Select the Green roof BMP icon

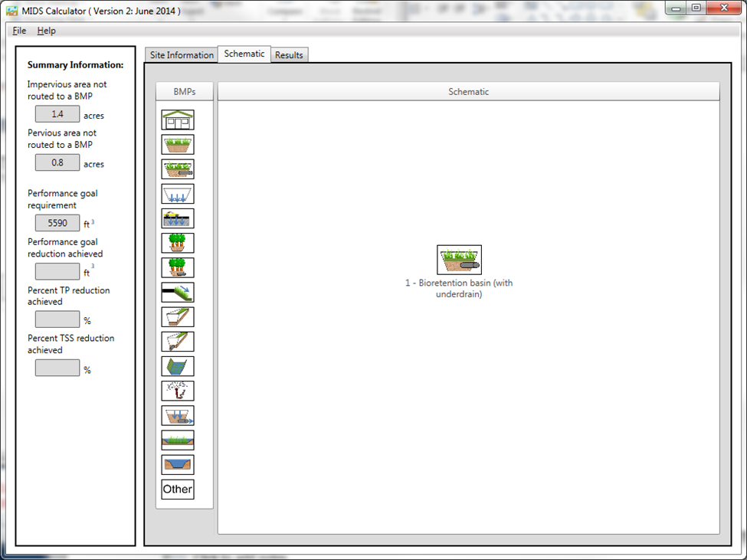pyautogui.click(x=178, y=120)
